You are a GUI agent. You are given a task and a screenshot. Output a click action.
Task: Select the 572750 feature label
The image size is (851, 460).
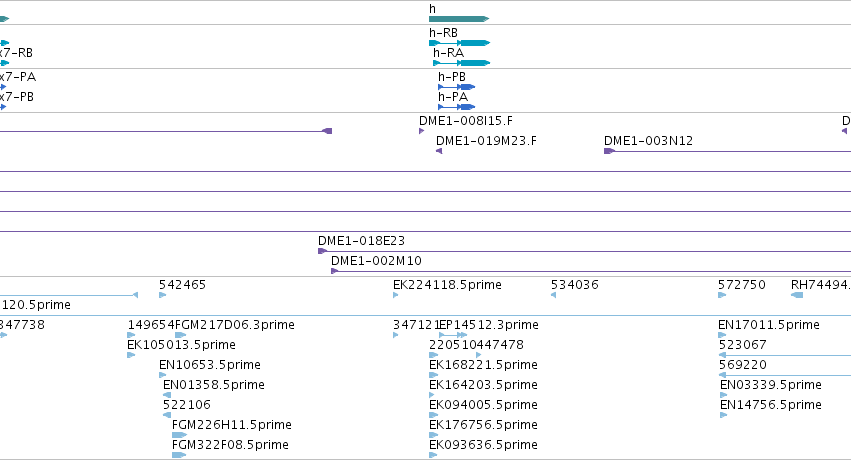(741, 285)
